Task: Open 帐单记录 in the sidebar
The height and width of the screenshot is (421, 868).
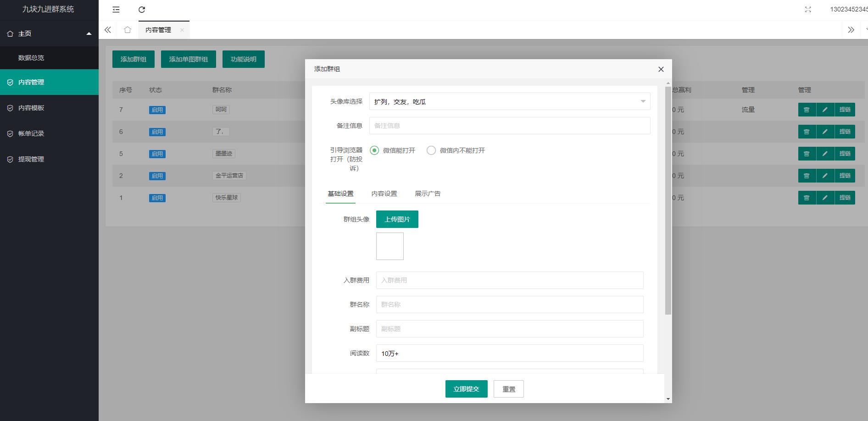Action: [x=31, y=133]
